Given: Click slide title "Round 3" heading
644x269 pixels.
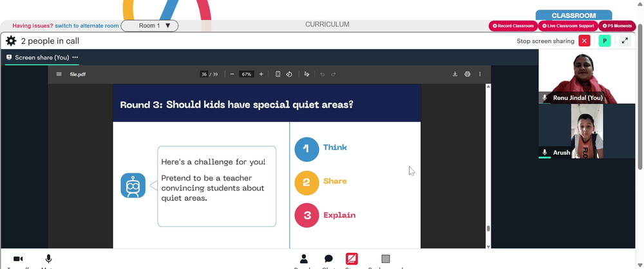Looking at the screenshot, I should [x=236, y=105].
